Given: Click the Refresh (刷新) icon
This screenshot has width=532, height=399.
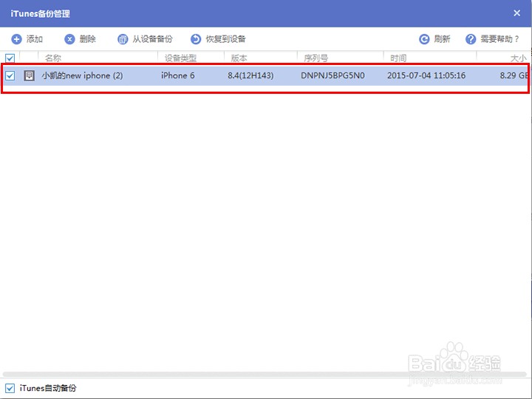Looking at the screenshot, I should [424, 39].
